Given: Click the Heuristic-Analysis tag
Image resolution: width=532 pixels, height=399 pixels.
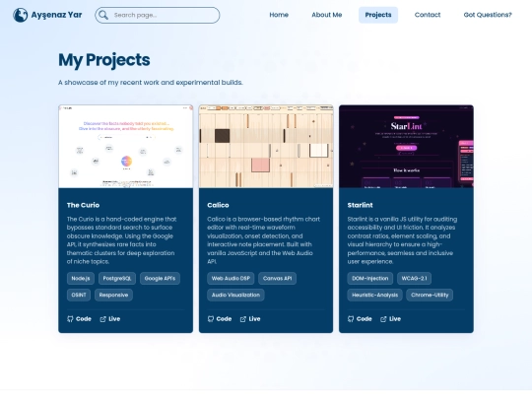Looking at the screenshot, I should pos(375,296).
